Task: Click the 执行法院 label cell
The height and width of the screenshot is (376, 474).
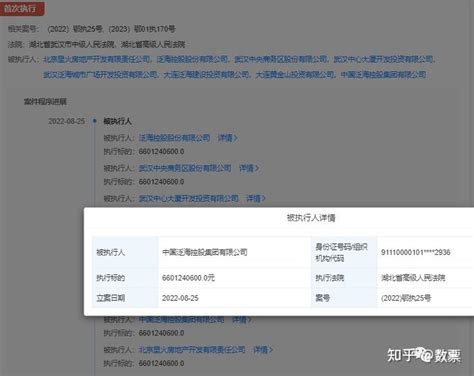Action: coord(344,278)
